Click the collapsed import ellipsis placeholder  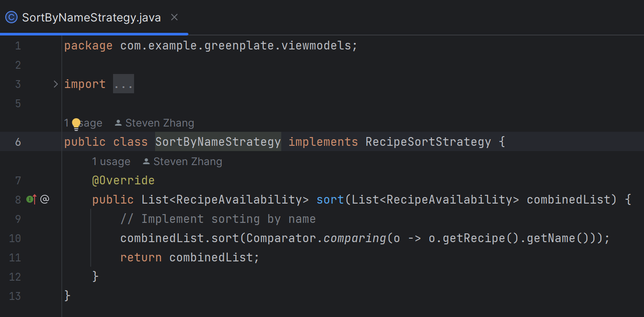coord(124,84)
